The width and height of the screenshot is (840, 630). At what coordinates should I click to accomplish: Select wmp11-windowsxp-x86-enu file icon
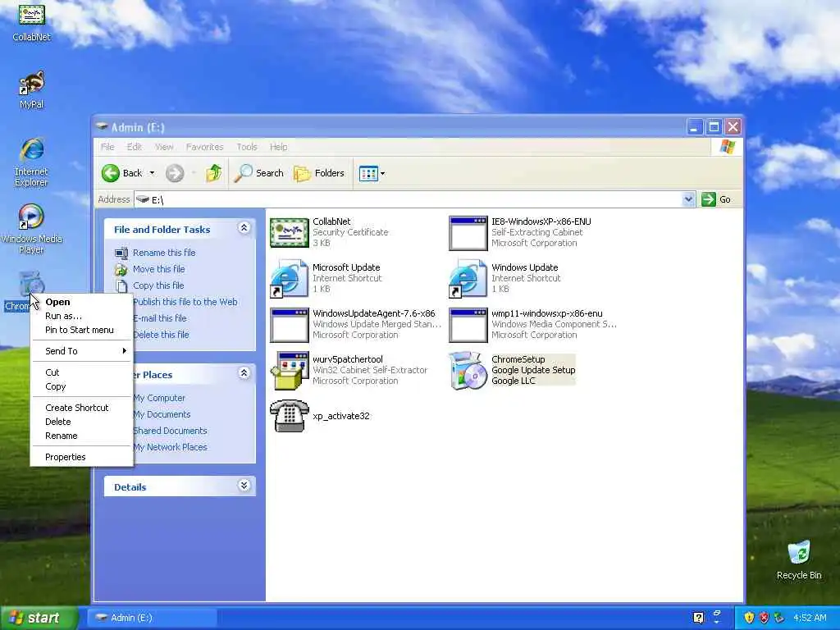(x=468, y=325)
